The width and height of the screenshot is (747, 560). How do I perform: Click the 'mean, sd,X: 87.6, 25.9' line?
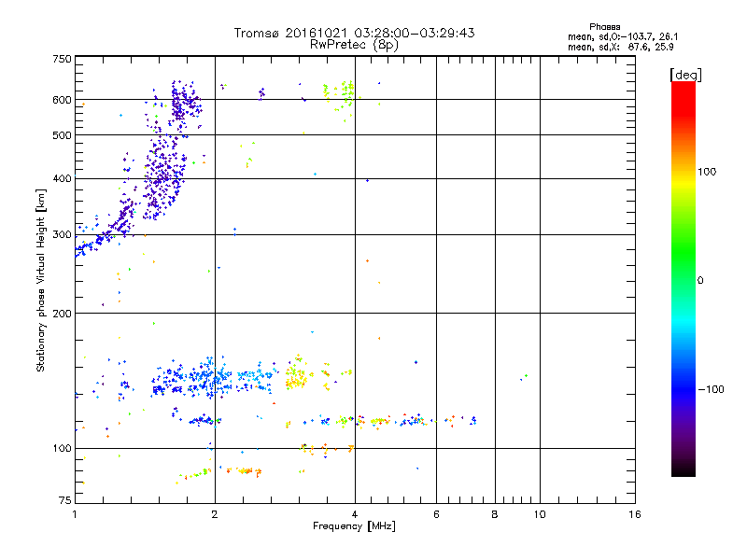[620, 48]
